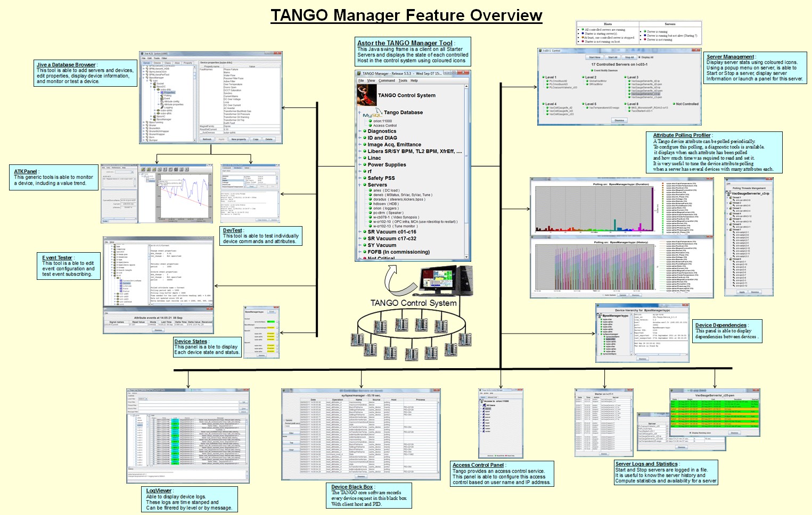This screenshot has width=812, height=515.
Task: Switch to the Device tab in Jive
Action: click(157, 63)
